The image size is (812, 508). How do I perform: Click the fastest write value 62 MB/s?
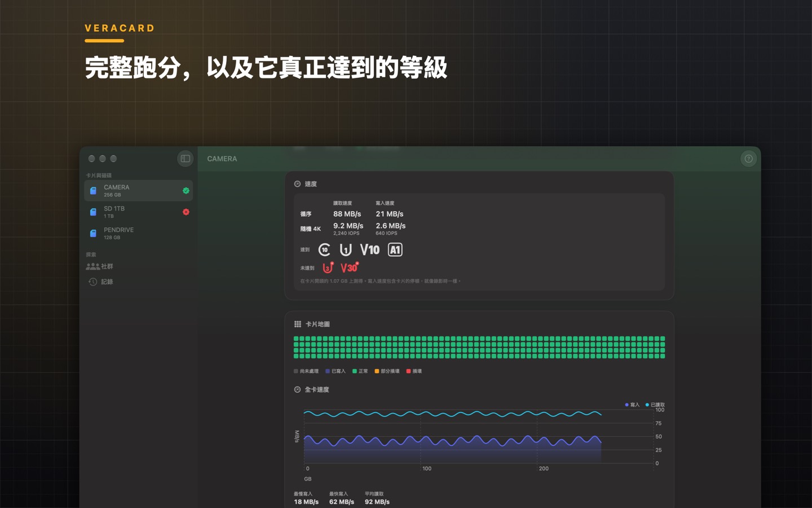click(x=342, y=502)
